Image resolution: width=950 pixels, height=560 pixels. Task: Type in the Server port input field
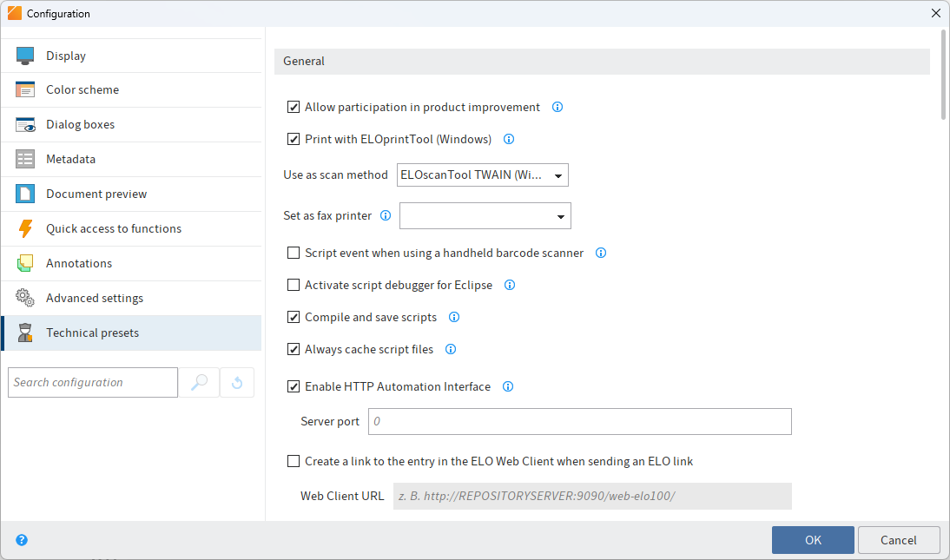(579, 421)
